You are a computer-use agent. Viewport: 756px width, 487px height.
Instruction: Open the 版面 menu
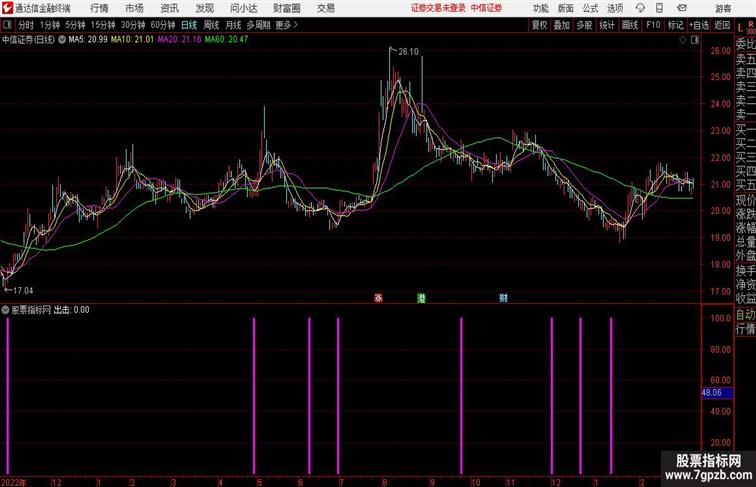coord(566,8)
